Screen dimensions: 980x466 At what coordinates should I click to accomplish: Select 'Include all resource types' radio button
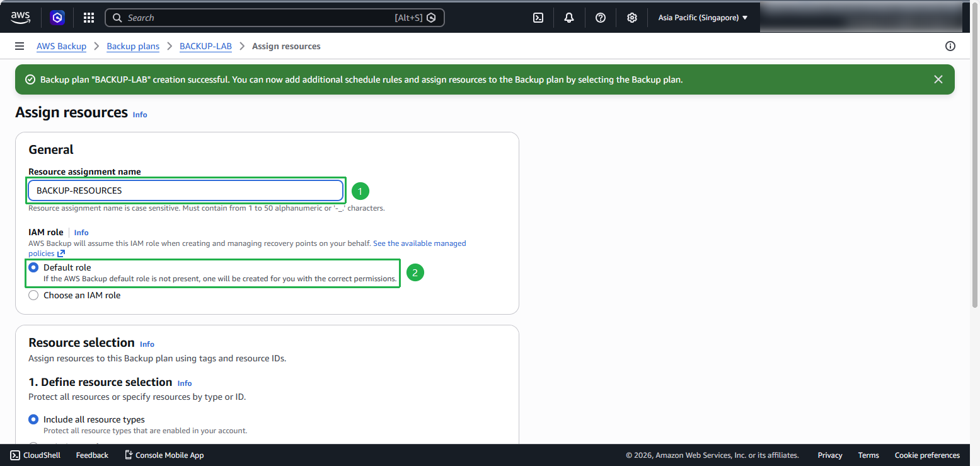[34, 419]
